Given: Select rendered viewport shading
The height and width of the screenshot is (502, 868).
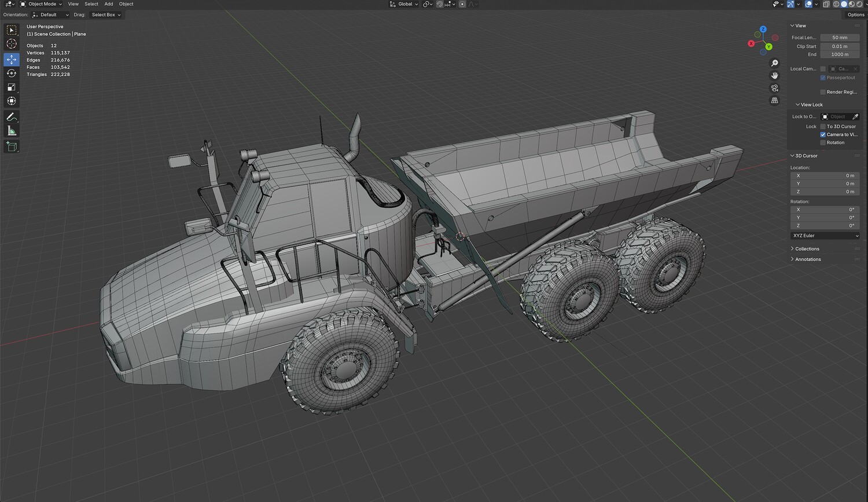Looking at the screenshot, I should [x=859, y=4].
